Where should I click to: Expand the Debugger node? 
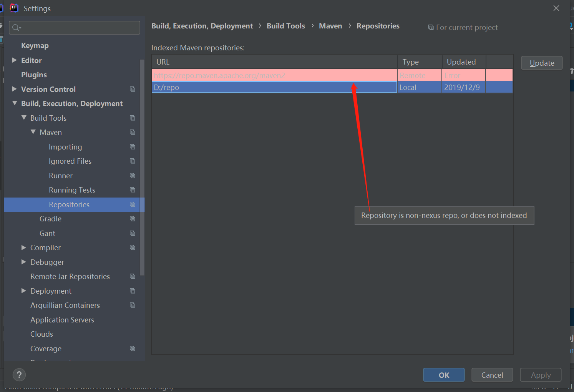pos(24,262)
